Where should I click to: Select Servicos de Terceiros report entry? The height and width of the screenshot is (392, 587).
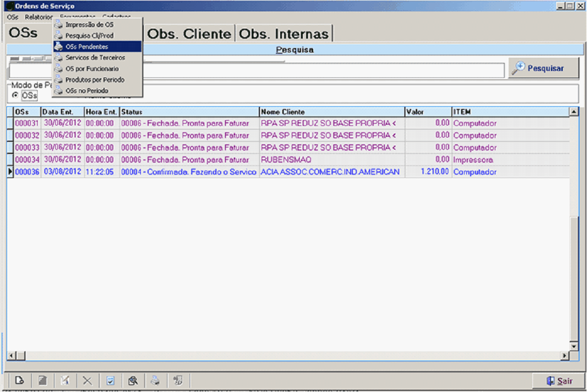[95, 58]
